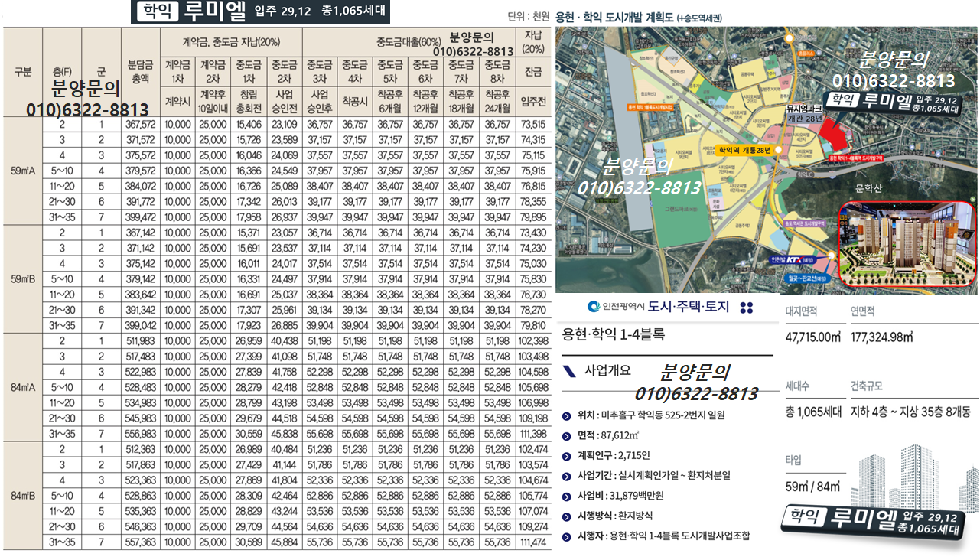The height and width of the screenshot is (560, 980).
Task: Select total price cell 557,363
Action: click(x=141, y=542)
